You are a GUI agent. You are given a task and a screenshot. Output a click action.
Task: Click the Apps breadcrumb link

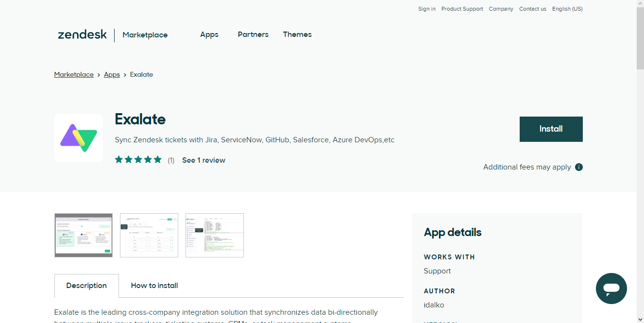112,74
